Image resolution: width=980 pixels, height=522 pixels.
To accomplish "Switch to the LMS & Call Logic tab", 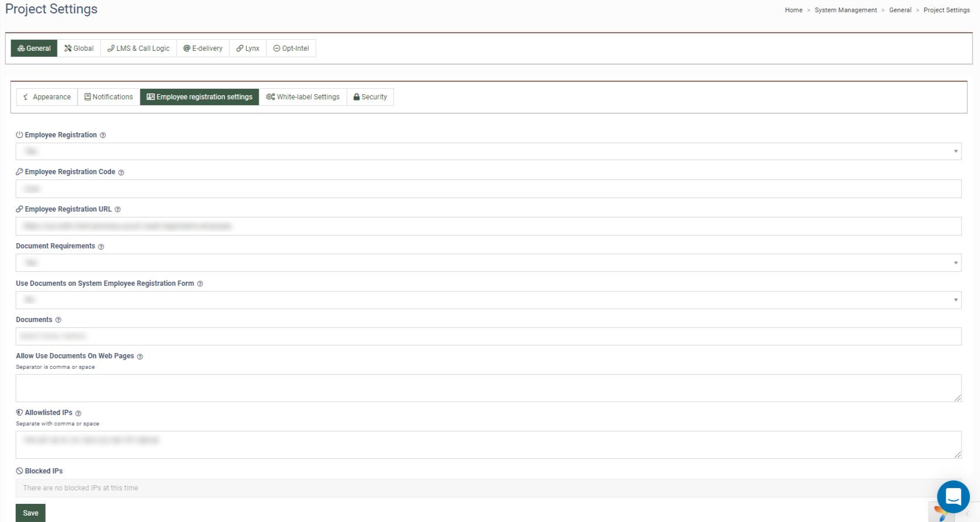I will [x=139, y=49].
